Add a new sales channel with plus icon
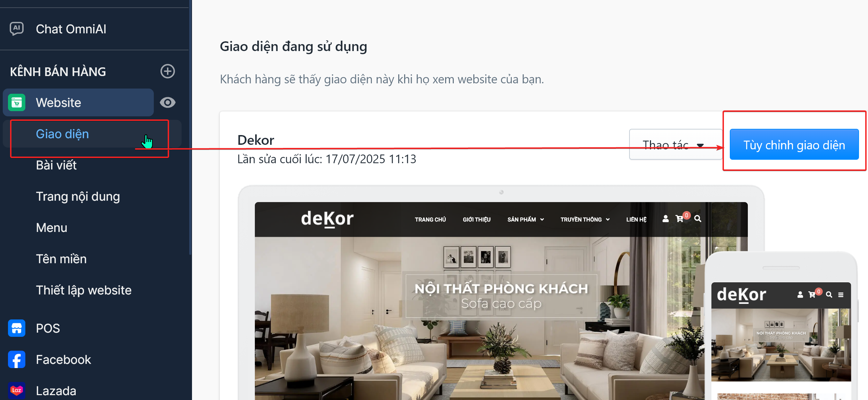Screen dimensions: 868x400 click(x=168, y=71)
